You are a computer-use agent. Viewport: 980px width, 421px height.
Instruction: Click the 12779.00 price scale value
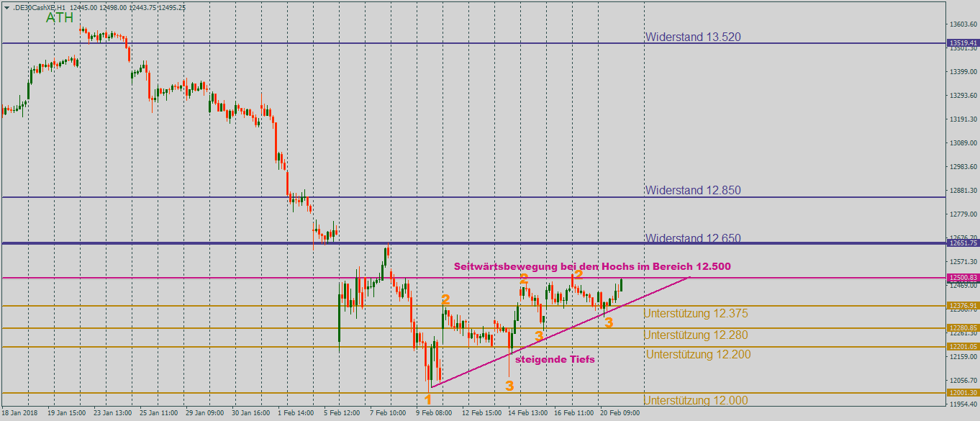click(x=963, y=214)
